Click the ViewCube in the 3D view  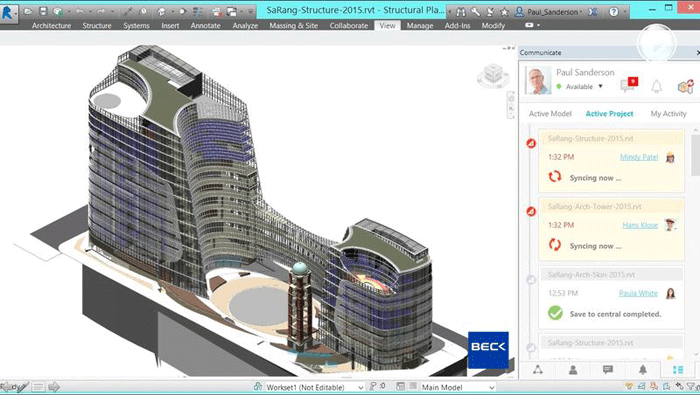[493, 75]
